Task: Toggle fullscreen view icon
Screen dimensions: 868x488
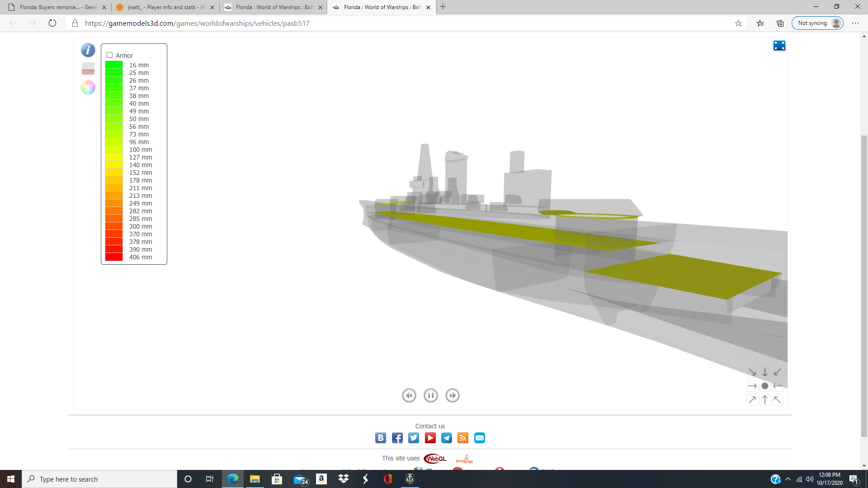Action: [x=779, y=46]
